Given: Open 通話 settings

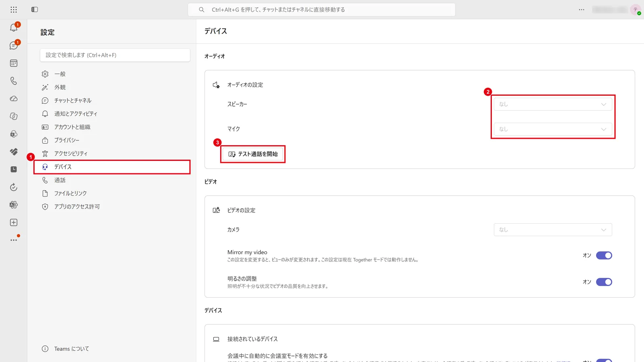Looking at the screenshot, I should point(115,180).
